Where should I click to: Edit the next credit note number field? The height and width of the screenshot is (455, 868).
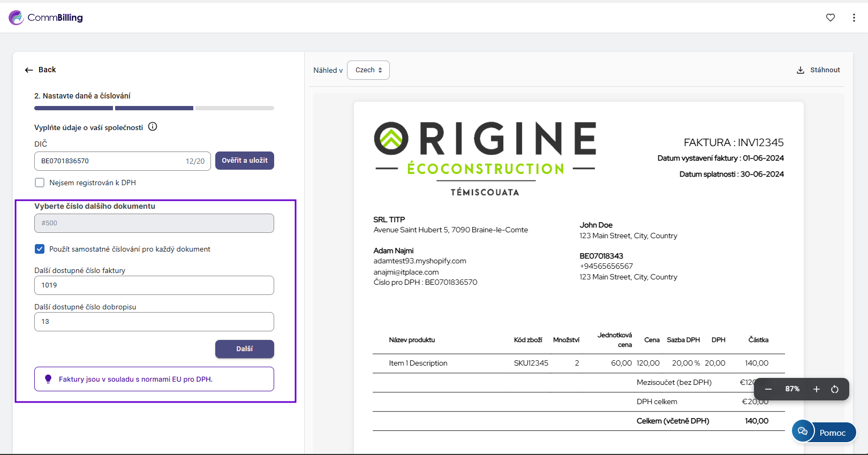(x=154, y=322)
